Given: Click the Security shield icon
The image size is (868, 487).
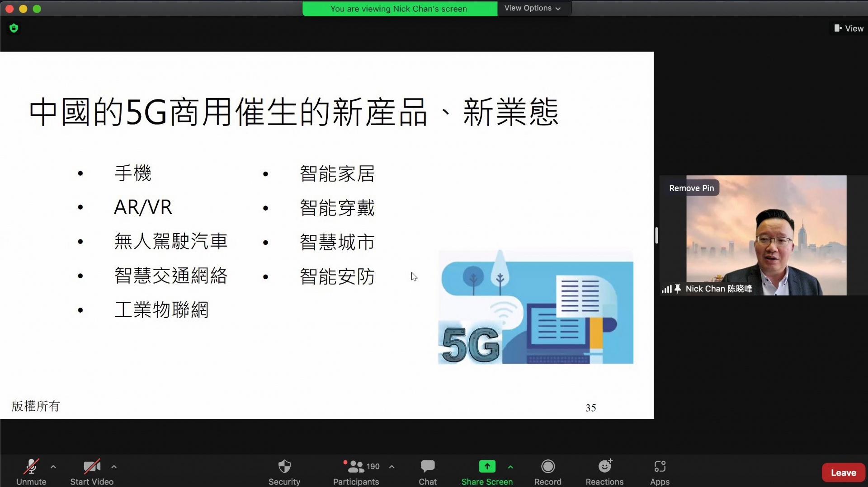Looking at the screenshot, I should pos(284,467).
